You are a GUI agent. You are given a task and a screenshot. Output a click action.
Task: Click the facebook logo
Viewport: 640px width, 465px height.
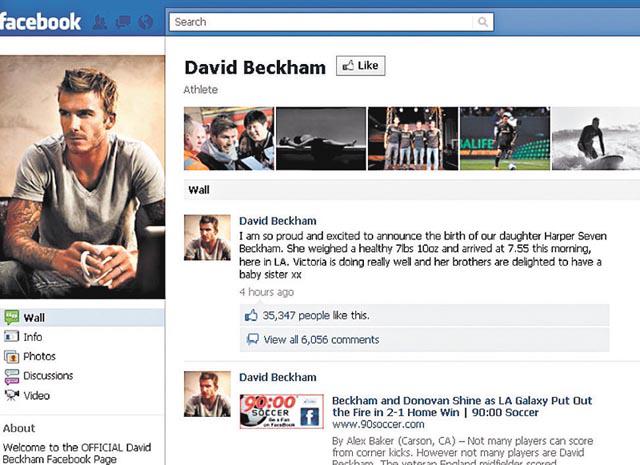click(40, 22)
